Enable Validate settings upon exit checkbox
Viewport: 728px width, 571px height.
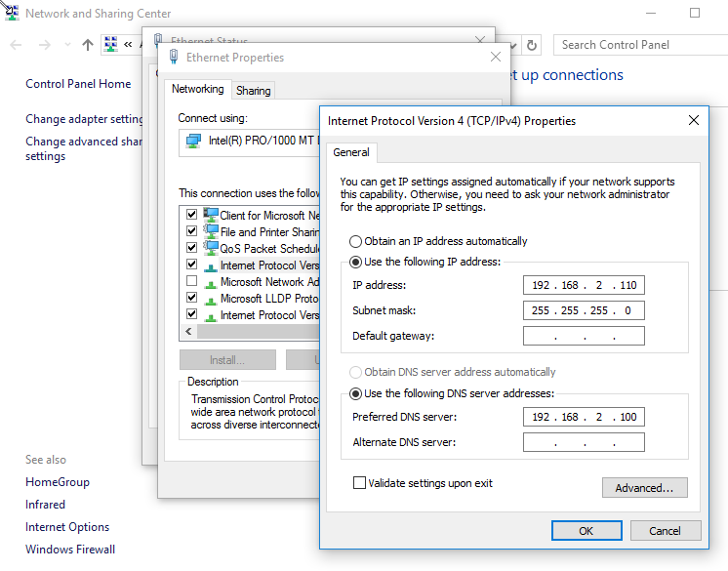[359, 483]
